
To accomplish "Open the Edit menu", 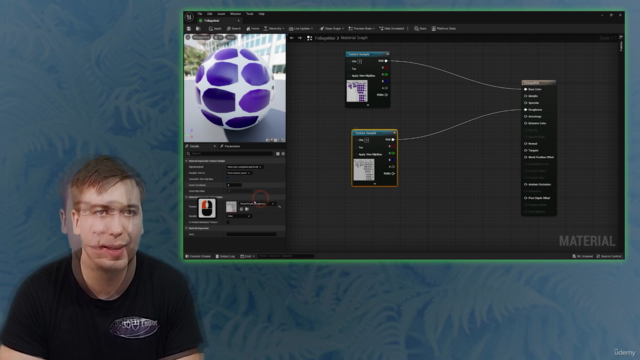I will pyautogui.click(x=209, y=14).
